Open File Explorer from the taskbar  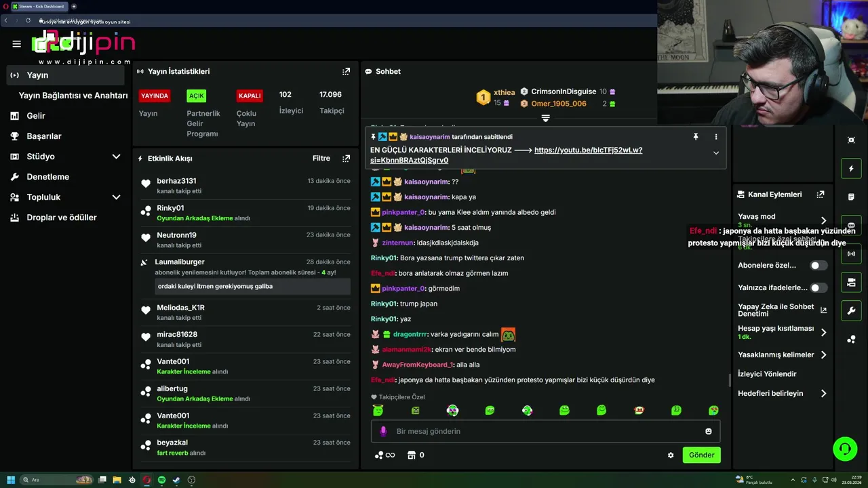pos(117,480)
